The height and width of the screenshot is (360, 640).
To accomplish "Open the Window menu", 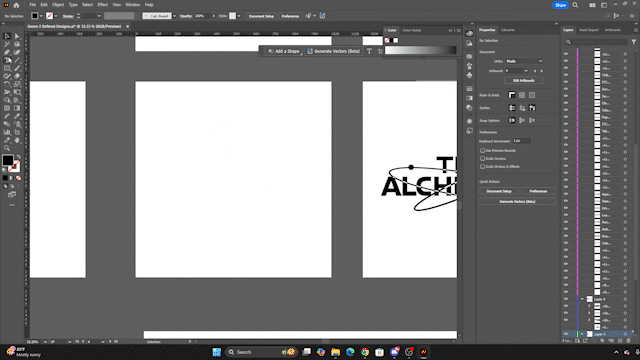I will pyautogui.click(x=133, y=5).
